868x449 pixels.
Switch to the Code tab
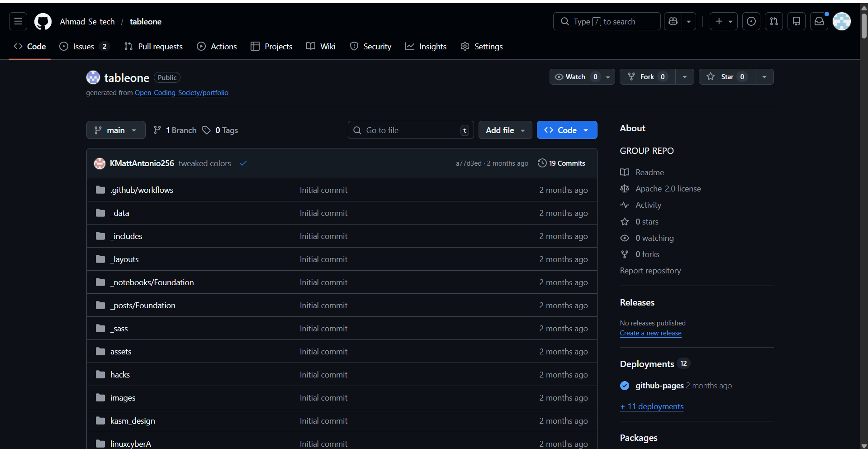pos(30,47)
